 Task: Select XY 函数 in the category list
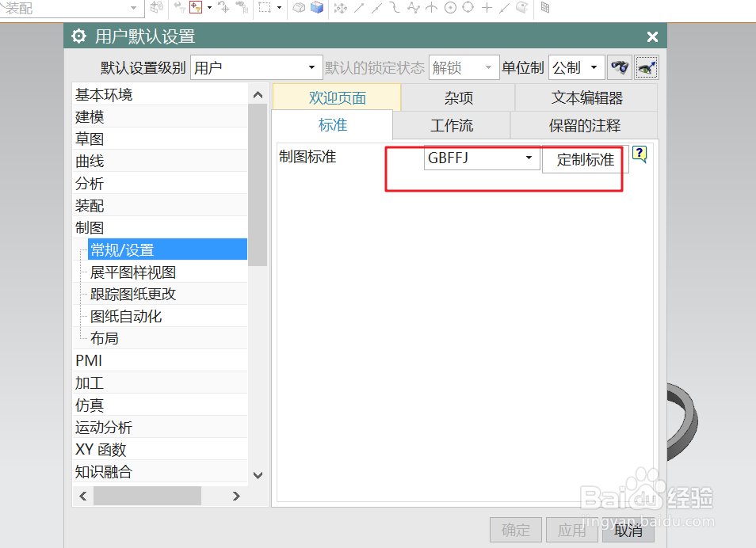click(x=160, y=449)
